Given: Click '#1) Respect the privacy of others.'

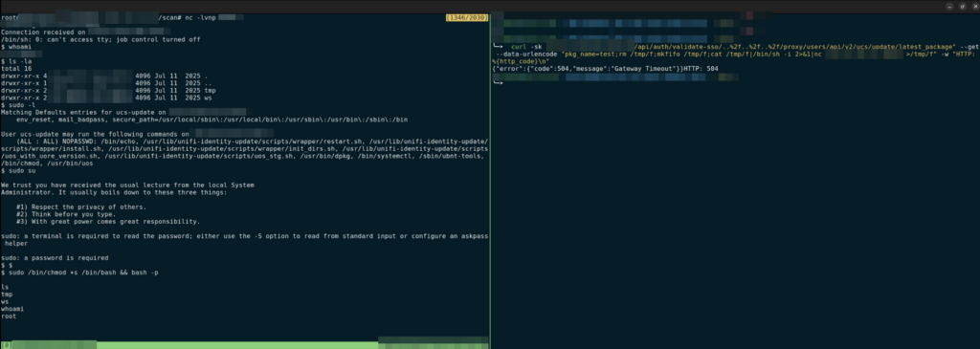Looking at the screenshot, I should pos(82,207).
